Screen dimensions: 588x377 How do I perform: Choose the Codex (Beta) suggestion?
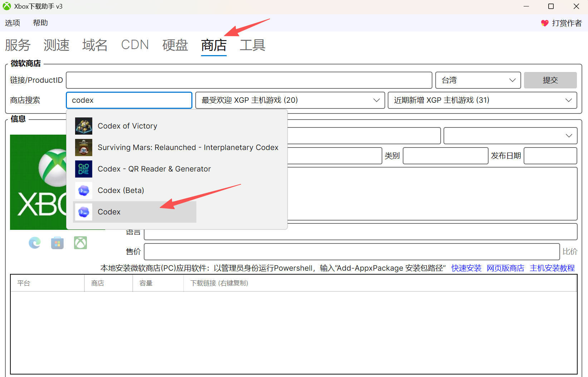click(121, 190)
